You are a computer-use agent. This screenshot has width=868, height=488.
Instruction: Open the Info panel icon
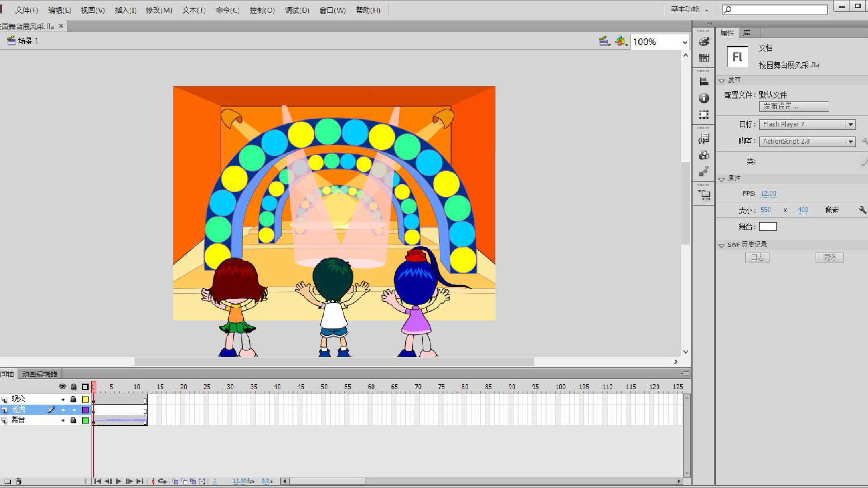pos(704,98)
